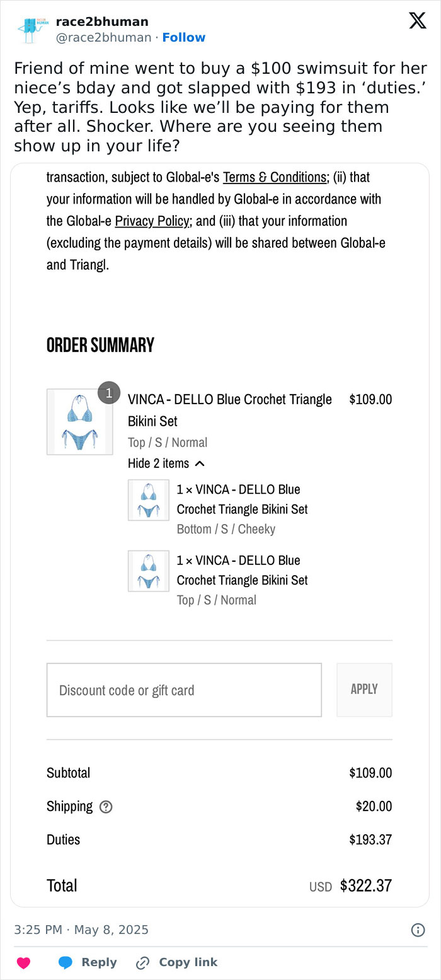Open the Shipping info help icon
This screenshot has height=980, width=441.
pos(105,807)
